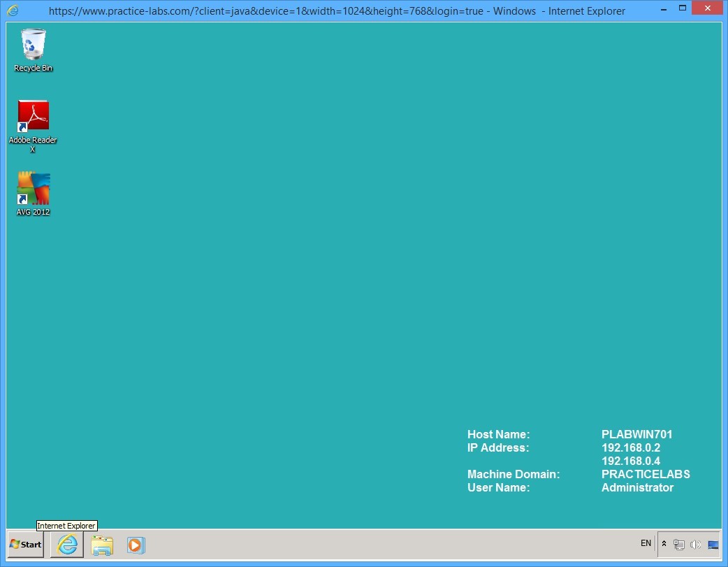Viewport: 728px width, 567px height.
Task: Launch Internet Explorer from the taskbar
Action: 66,545
